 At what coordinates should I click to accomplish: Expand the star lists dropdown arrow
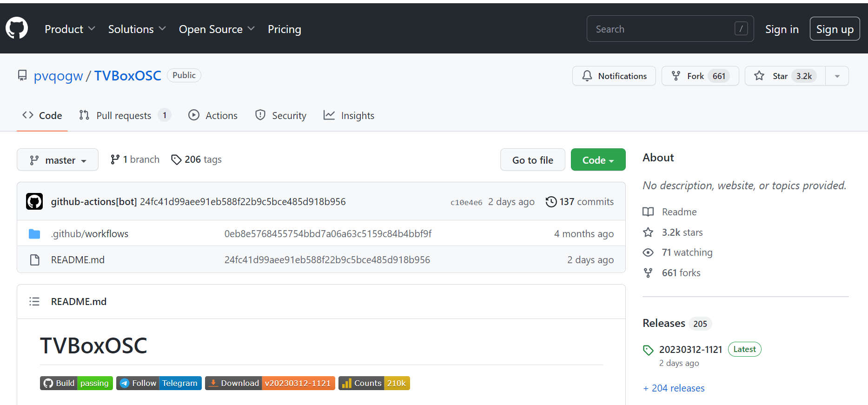point(837,76)
